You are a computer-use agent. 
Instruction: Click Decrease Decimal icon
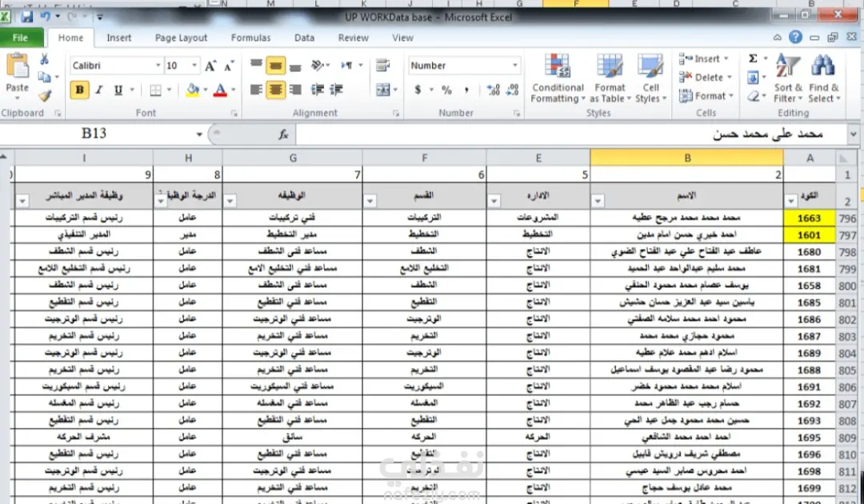point(513,90)
